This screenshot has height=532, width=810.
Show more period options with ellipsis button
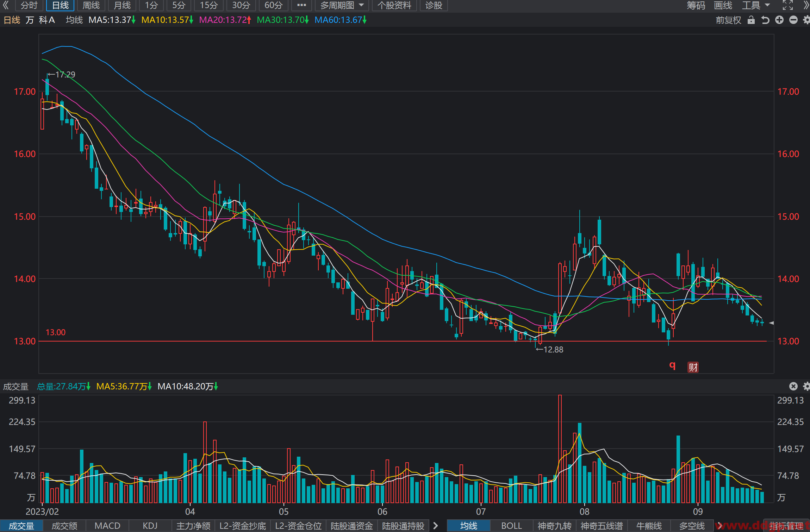click(302, 5)
